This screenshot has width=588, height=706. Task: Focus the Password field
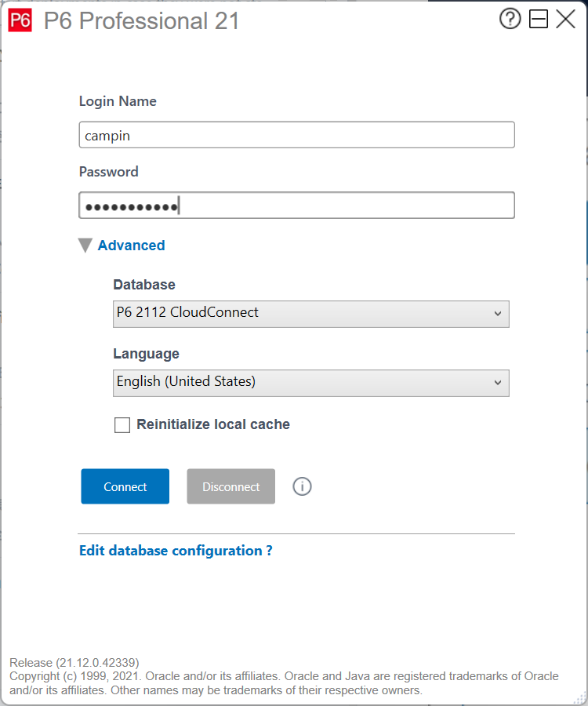click(297, 206)
